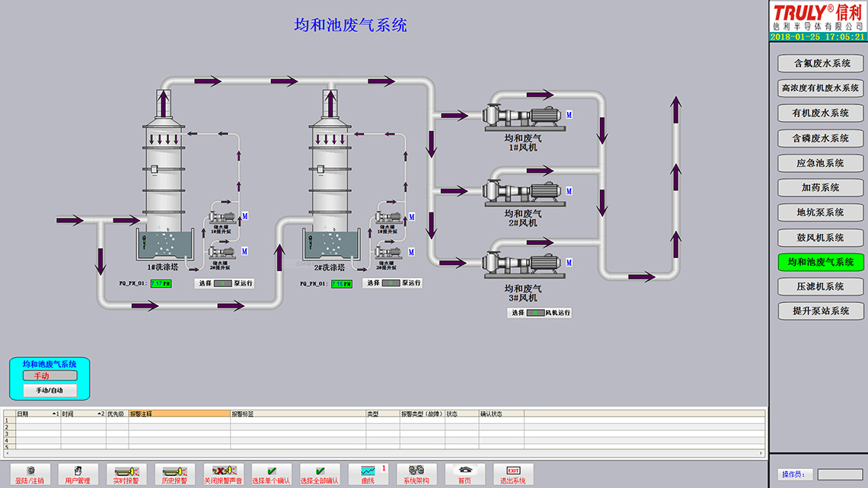Open pump selector under 2#洗涤塔

[391, 283]
